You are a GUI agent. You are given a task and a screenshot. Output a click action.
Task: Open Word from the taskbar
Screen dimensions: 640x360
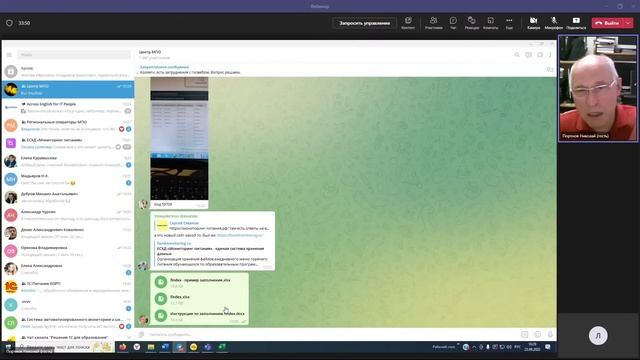165,347
